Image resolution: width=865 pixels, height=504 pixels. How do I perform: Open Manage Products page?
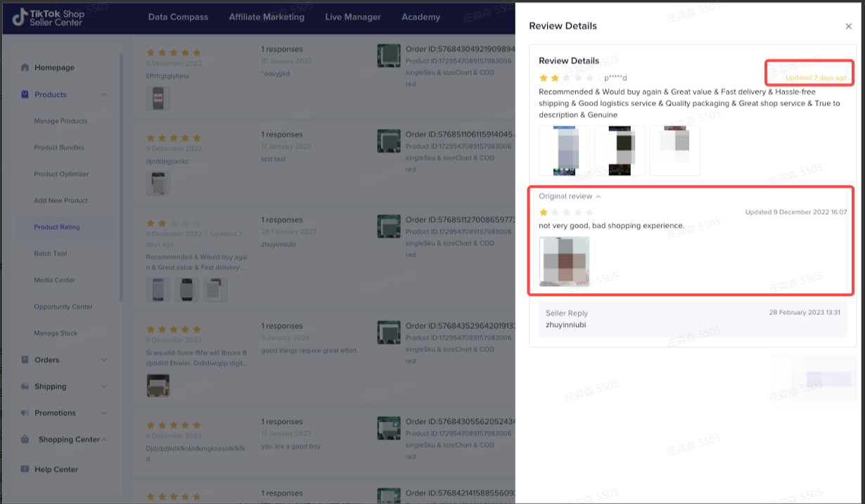pyautogui.click(x=60, y=121)
